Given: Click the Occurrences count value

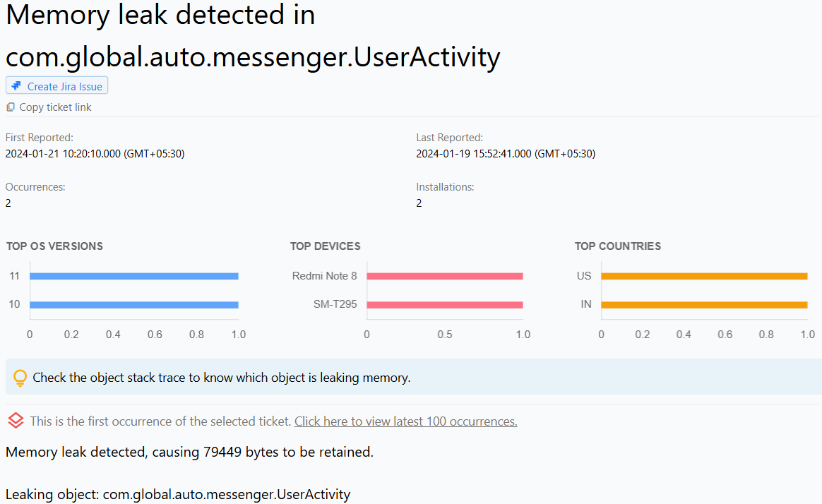Looking at the screenshot, I should pyautogui.click(x=7, y=203).
